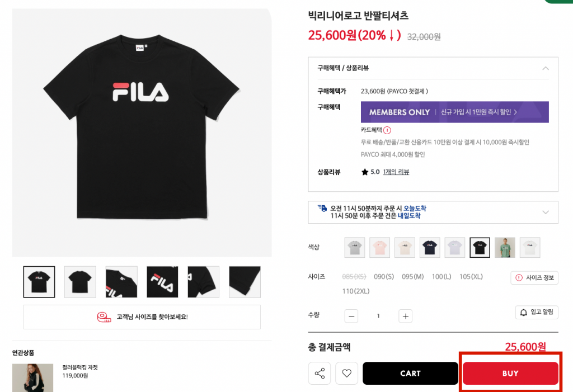View the back-view shirt thumbnail

click(80, 282)
